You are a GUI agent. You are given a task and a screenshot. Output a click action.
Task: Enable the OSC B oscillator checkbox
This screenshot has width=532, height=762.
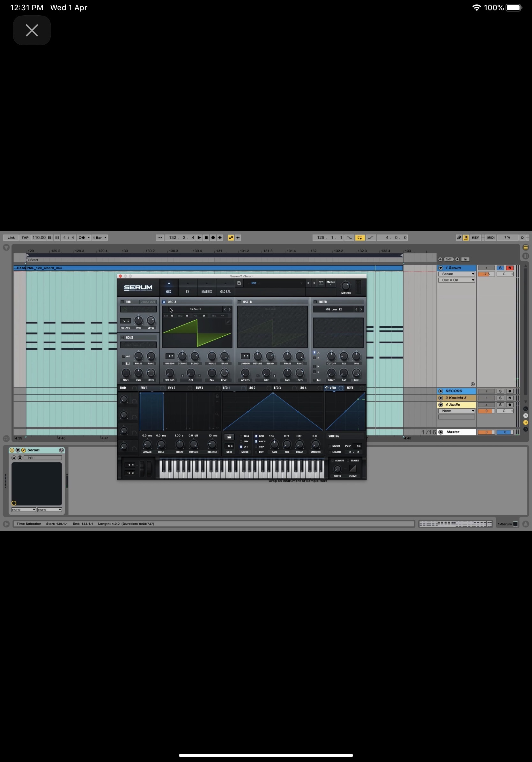(240, 302)
